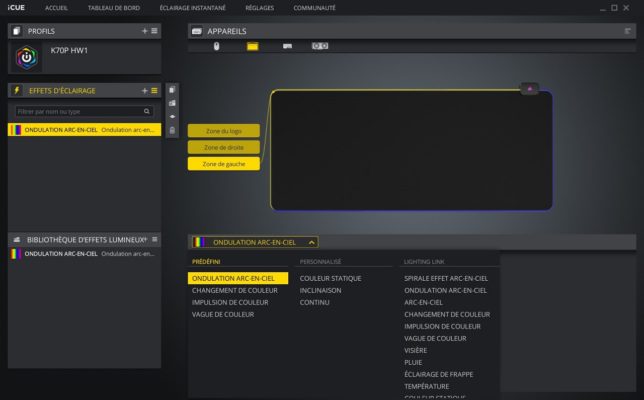644x400 pixels.
Task: Select Ondulation arc-en-ciel in the library list
Action: click(x=85, y=254)
